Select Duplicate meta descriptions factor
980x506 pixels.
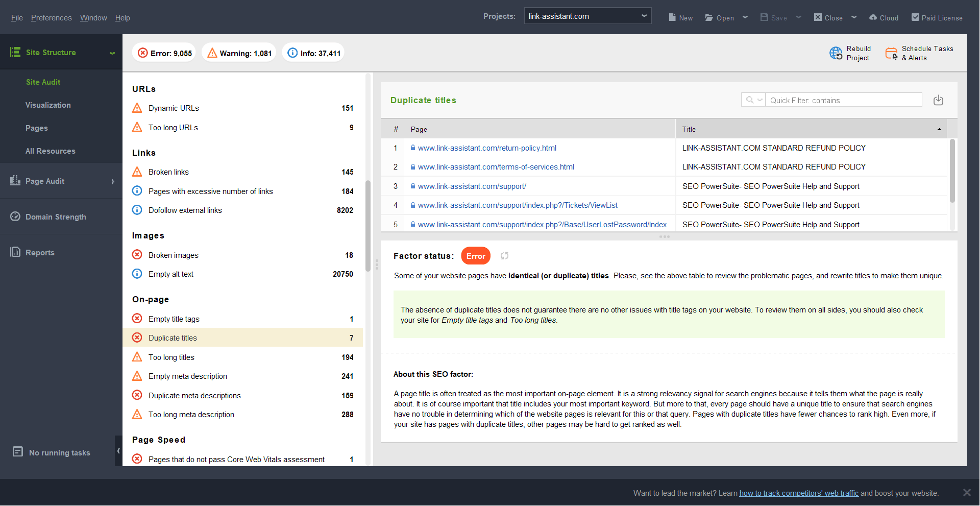click(x=242, y=395)
